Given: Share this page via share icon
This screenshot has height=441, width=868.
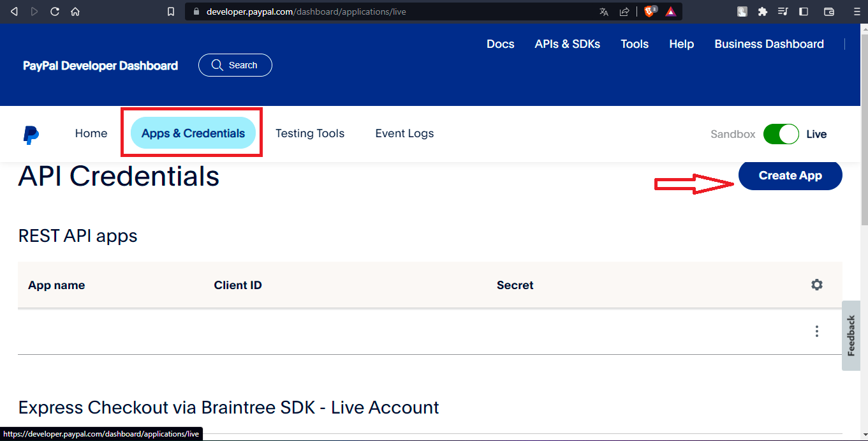Looking at the screenshot, I should 624,11.
